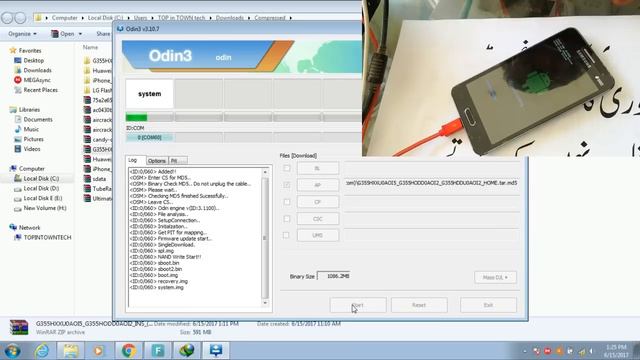Click the green flashing progress bar

tap(136, 118)
